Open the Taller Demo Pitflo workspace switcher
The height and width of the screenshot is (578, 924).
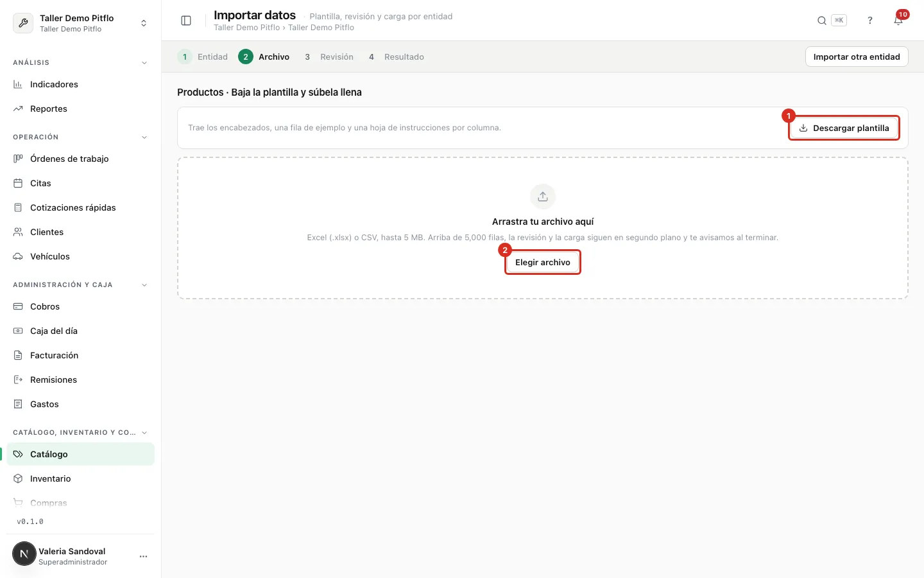pyautogui.click(x=81, y=23)
